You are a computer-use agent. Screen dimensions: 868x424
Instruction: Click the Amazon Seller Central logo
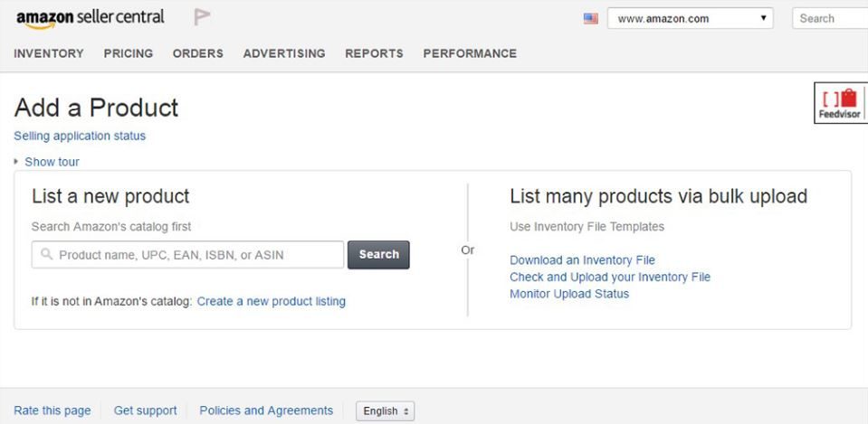[90, 18]
